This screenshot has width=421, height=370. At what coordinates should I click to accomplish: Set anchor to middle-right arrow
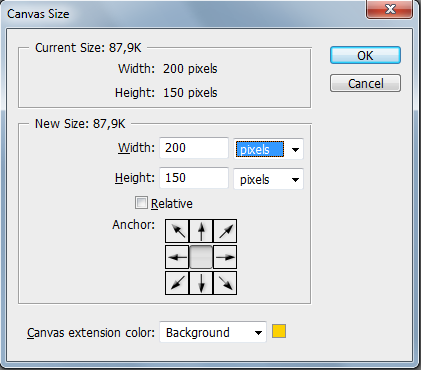click(225, 257)
